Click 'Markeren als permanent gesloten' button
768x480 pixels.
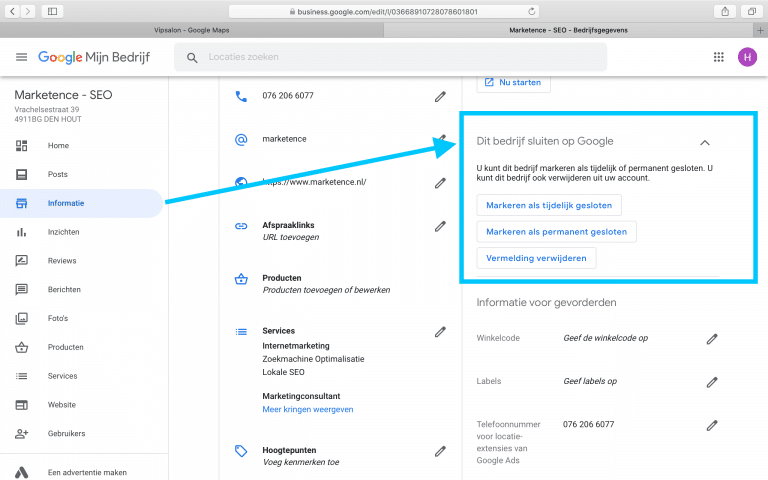[556, 232]
